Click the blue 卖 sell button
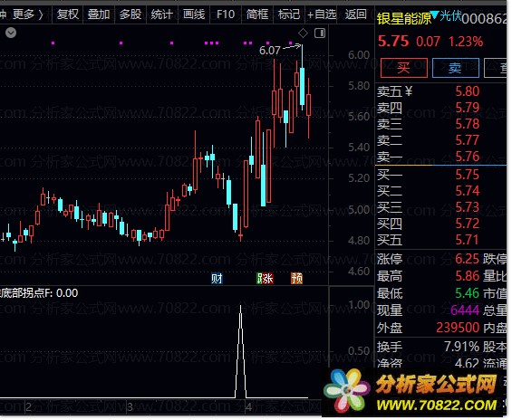The height and width of the screenshot is (420, 512). point(457,68)
